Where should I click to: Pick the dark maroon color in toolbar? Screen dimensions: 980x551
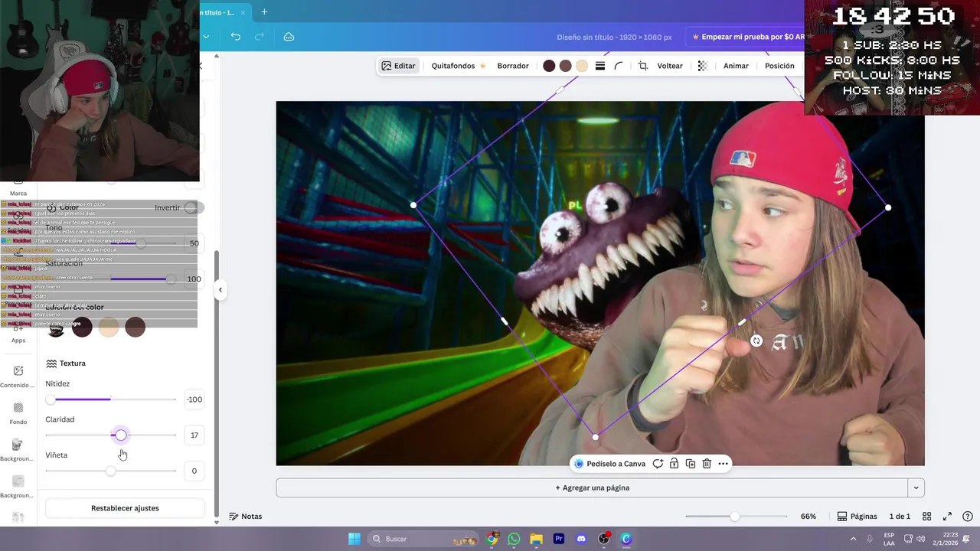(549, 66)
